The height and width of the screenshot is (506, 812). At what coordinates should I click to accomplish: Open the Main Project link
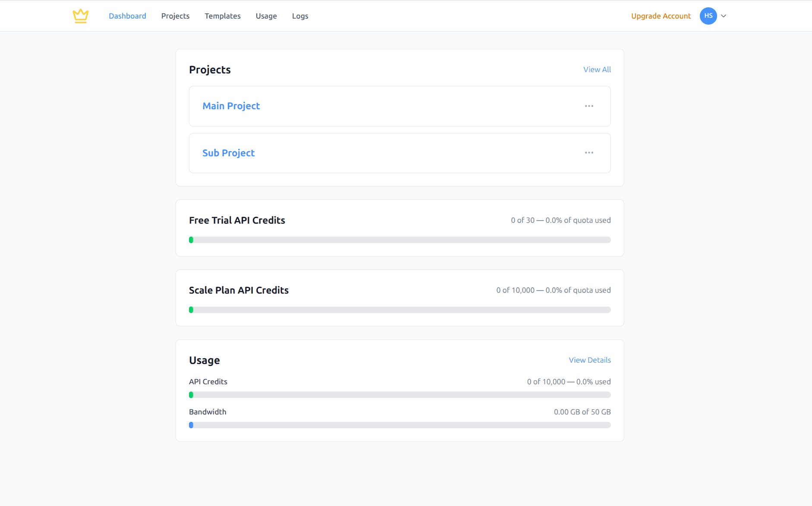231,106
